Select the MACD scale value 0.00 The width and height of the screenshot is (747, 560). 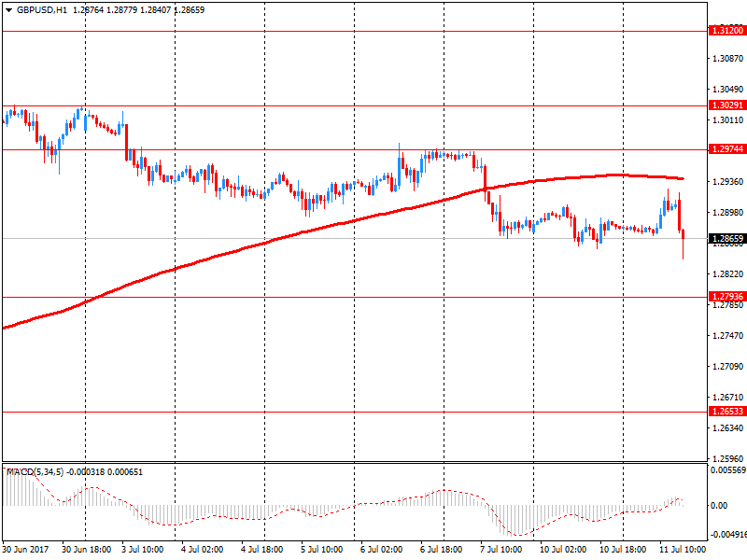(x=719, y=506)
